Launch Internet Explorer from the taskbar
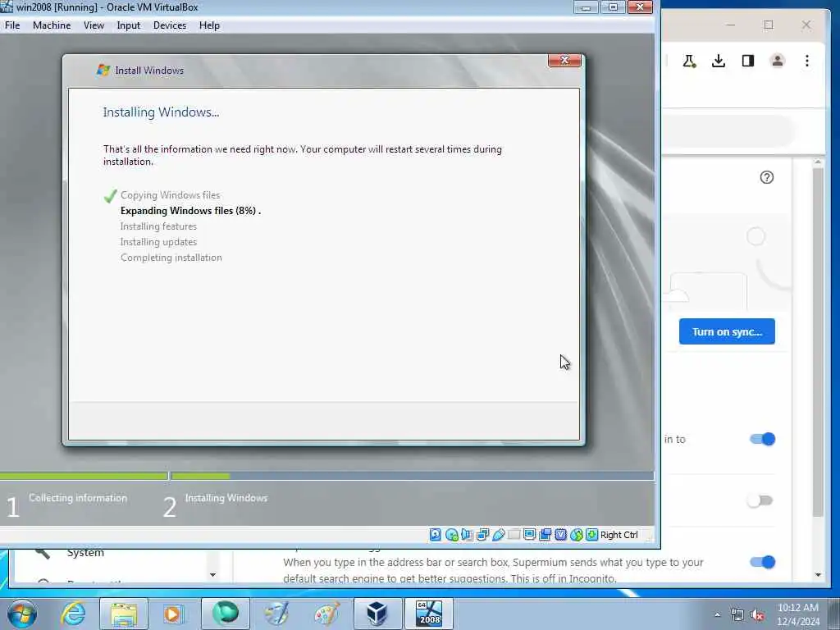840x630 pixels. pos(73,614)
